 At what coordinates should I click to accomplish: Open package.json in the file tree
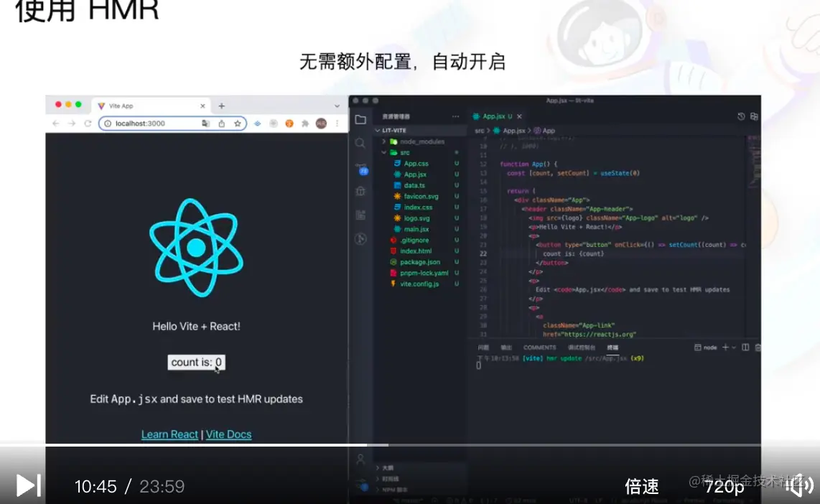click(420, 263)
